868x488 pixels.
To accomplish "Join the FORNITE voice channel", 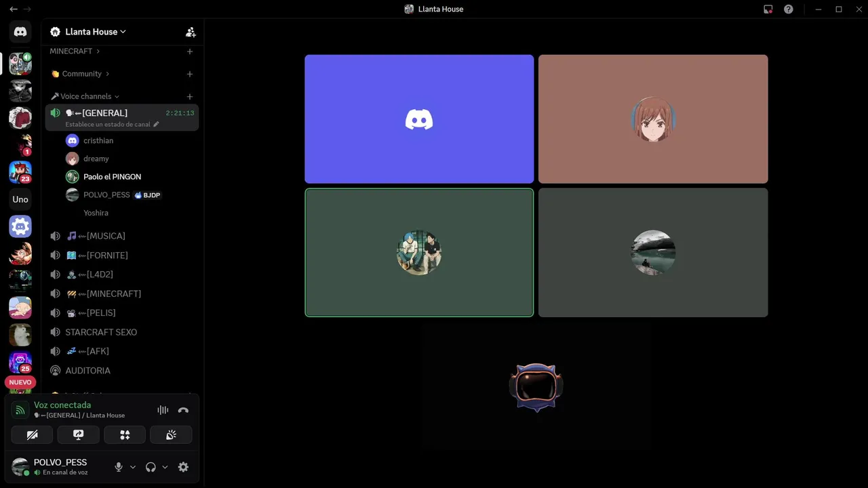I will pos(122,256).
